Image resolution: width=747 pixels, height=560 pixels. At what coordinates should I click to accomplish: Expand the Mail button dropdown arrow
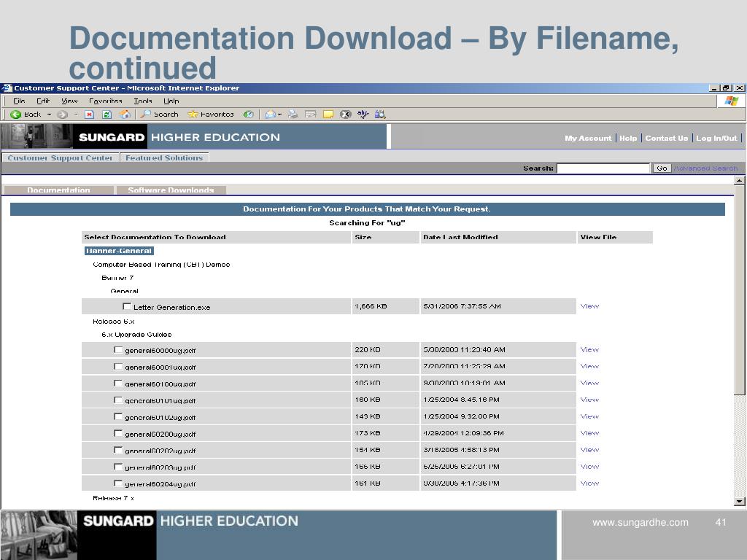coord(279,114)
